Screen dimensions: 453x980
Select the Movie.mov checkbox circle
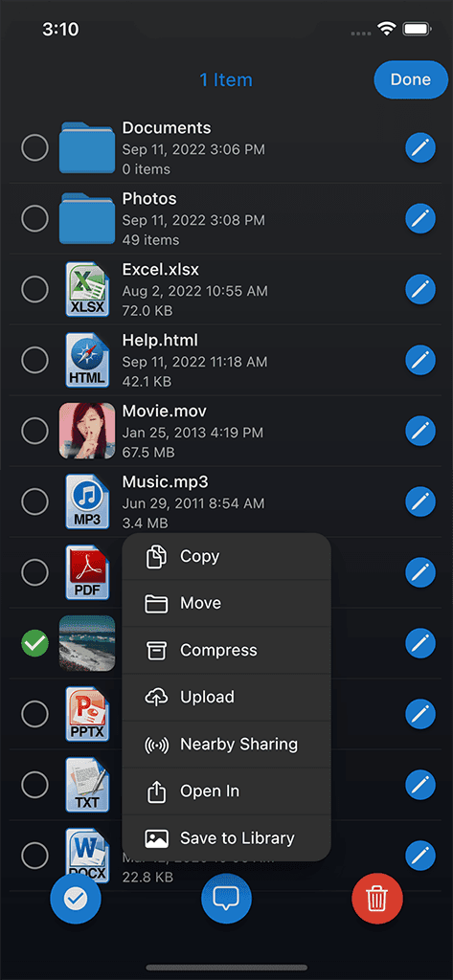pos(34,431)
